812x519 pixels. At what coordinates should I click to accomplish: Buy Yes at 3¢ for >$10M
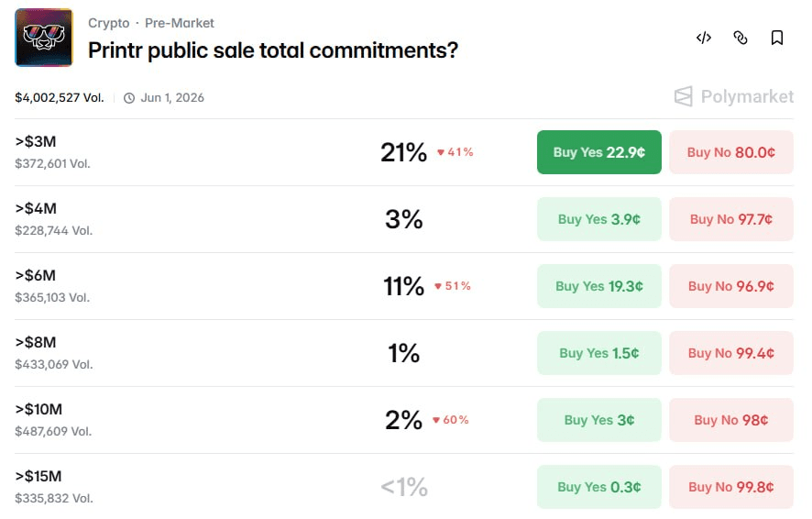coord(598,420)
